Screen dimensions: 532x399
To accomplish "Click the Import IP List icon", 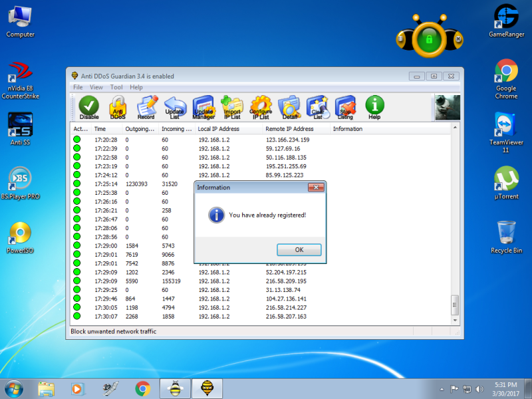I will point(231,106).
